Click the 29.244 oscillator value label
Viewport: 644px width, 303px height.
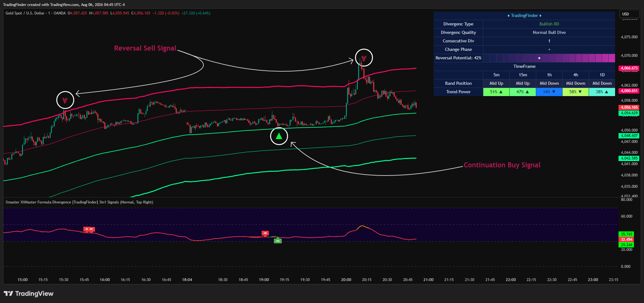pyautogui.click(x=626, y=245)
